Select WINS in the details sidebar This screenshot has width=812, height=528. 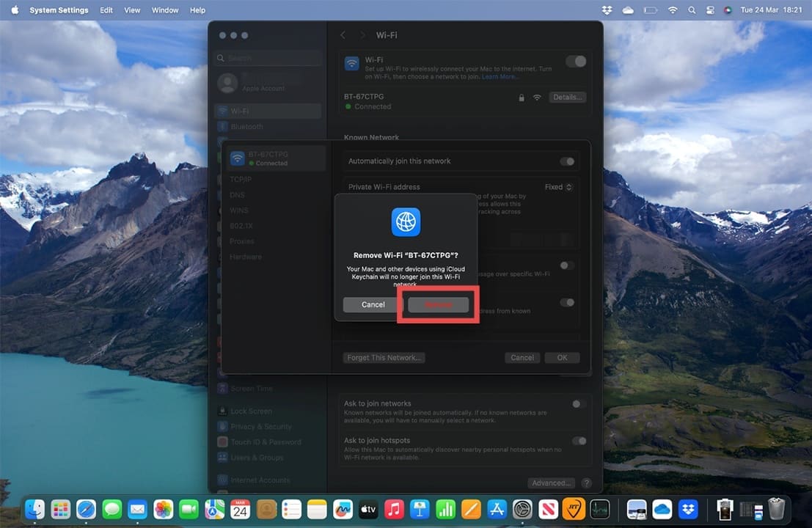238,210
